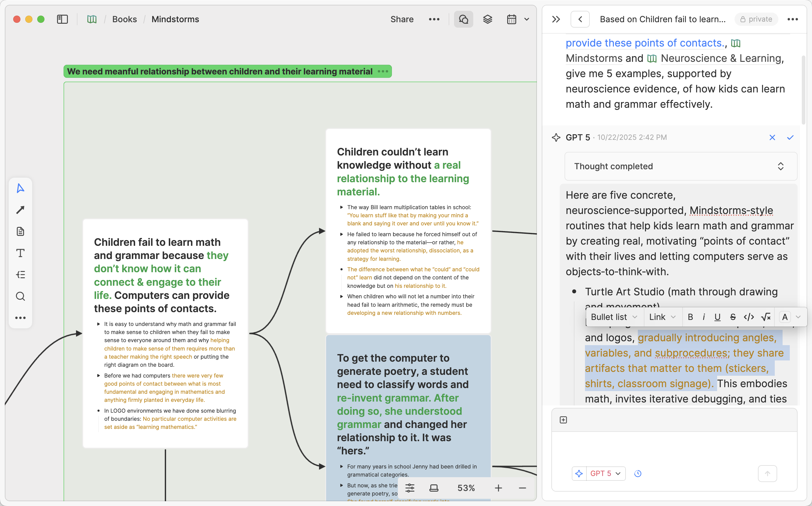This screenshot has width=812, height=506.
Task: Open the Bullet list style dropdown
Action: click(614, 317)
